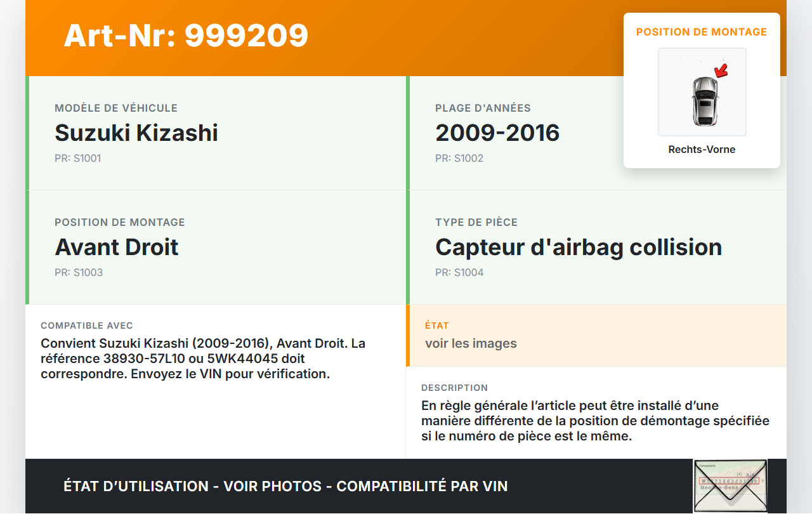812x514 pixels.
Task: Click the envelope VIN icon in footer
Action: (x=730, y=485)
